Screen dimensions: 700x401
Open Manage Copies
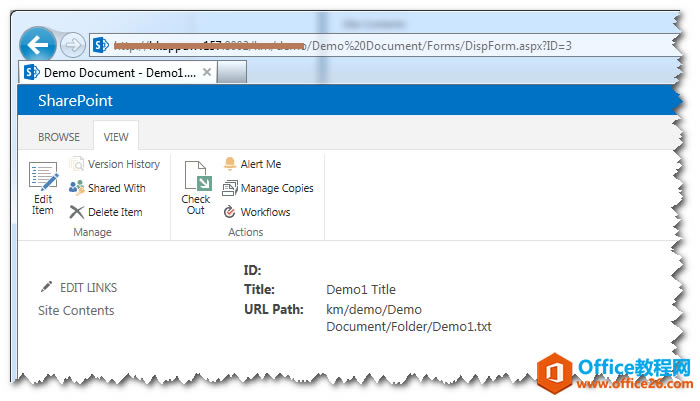pyautogui.click(x=268, y=188)
